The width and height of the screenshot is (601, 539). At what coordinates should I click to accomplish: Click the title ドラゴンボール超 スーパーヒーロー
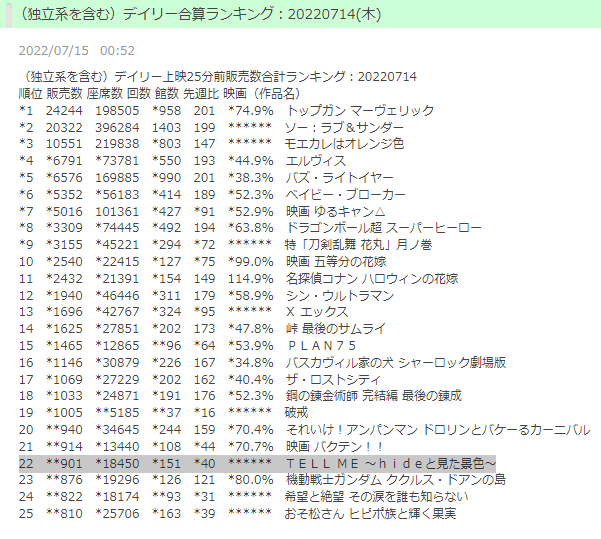click(x=383, y=228)
